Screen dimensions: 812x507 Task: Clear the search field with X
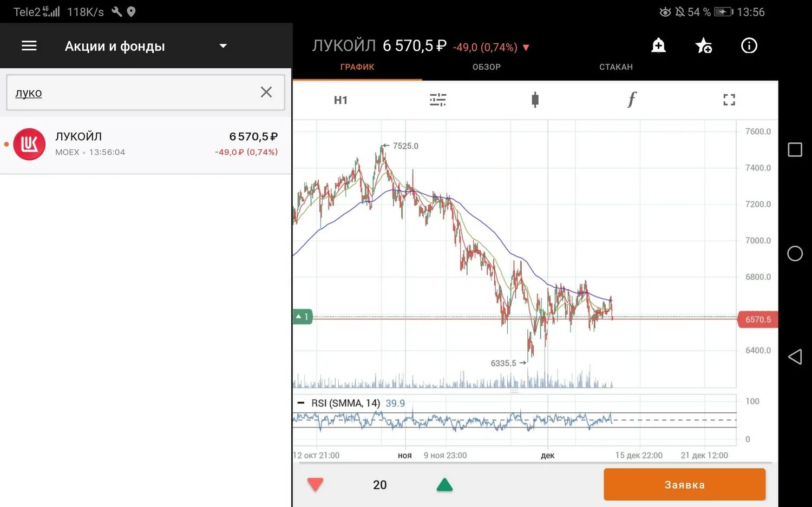coord(266,92)
